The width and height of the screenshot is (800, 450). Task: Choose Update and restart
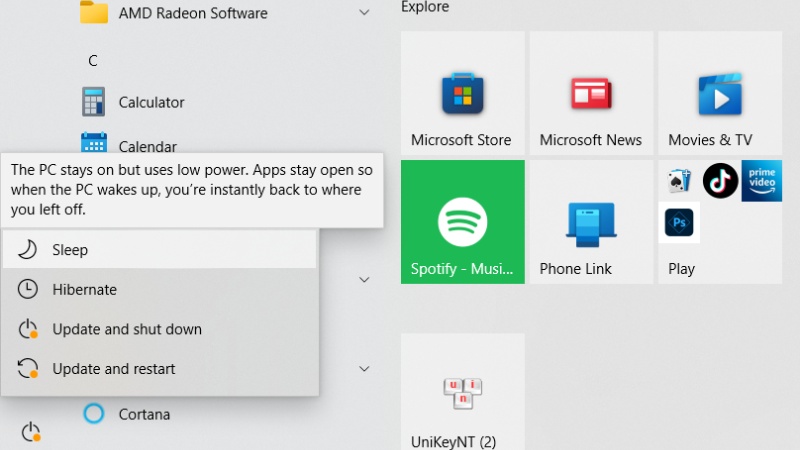[160, 368]
